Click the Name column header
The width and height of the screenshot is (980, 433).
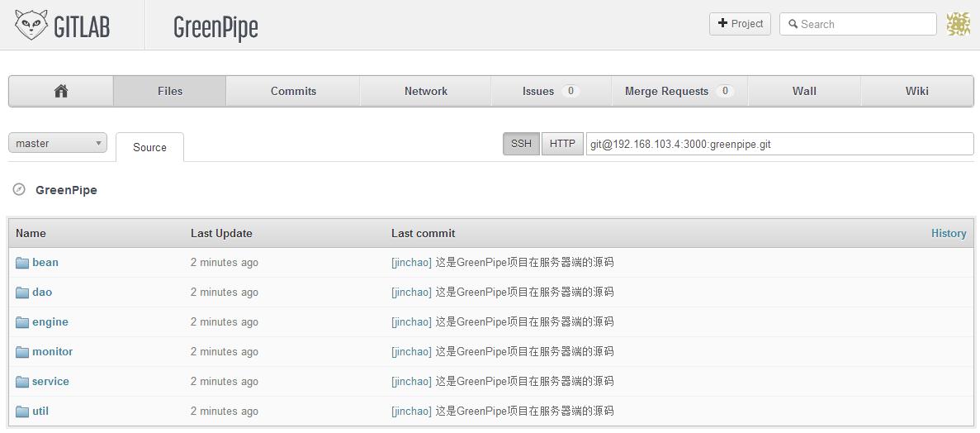(x=31, y=233)
